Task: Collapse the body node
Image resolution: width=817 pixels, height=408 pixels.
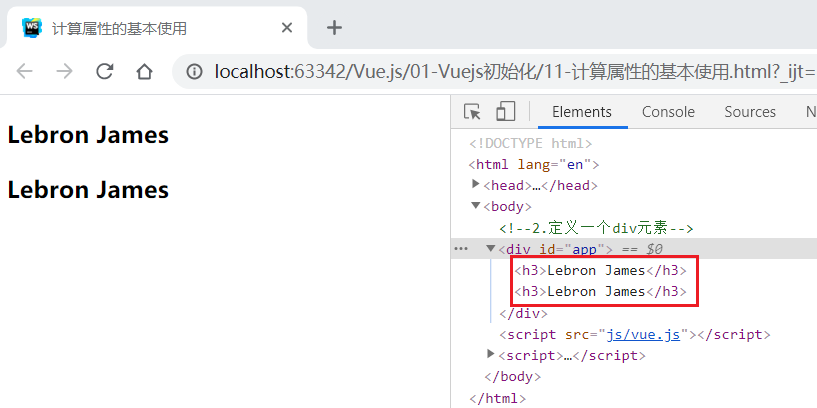Action: click(475, 205)
